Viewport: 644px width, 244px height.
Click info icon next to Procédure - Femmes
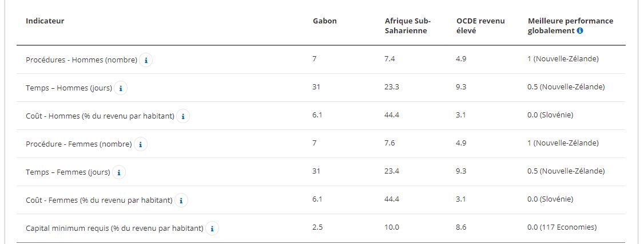click(x=141, y=144)
